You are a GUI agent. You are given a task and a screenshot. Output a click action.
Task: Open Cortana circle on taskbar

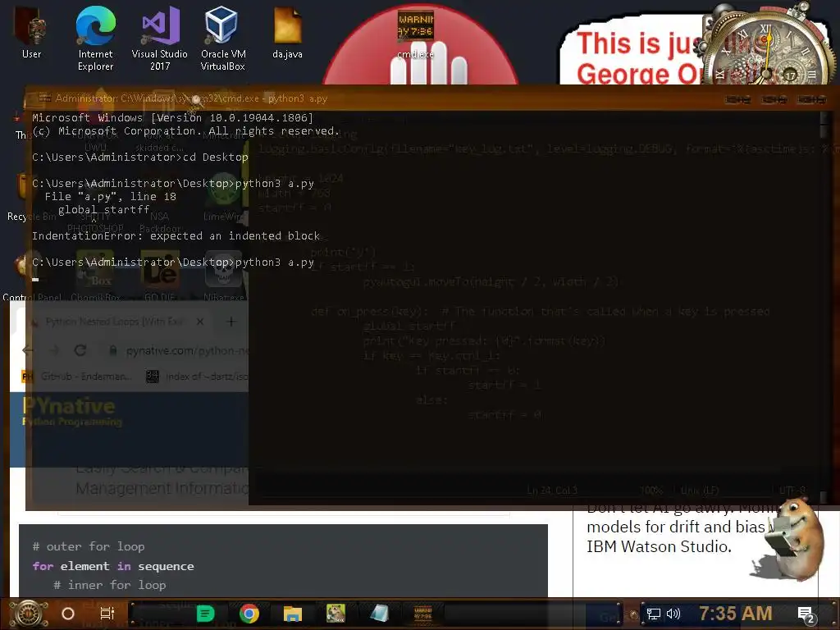(x=68, y=614)
